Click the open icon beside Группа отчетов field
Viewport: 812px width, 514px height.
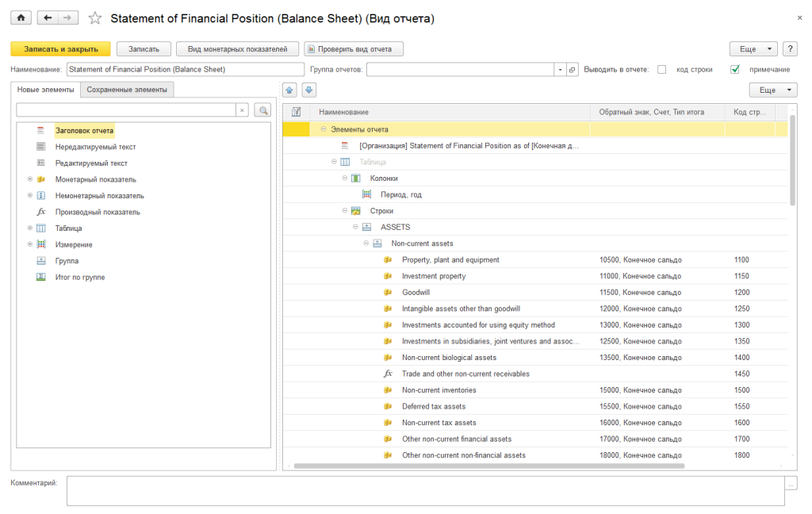(573, 70)
